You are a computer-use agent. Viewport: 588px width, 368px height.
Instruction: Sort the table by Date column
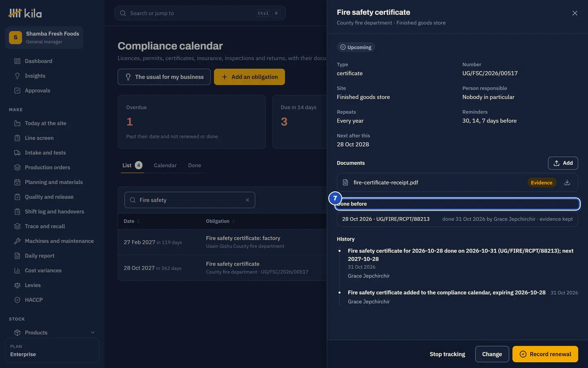click(132, 221)
